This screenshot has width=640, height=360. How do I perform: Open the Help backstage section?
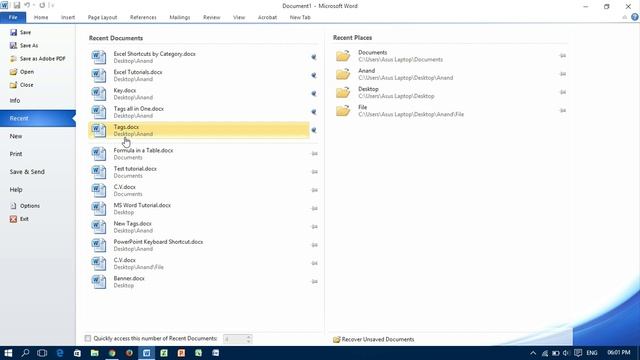click(16, 190)
